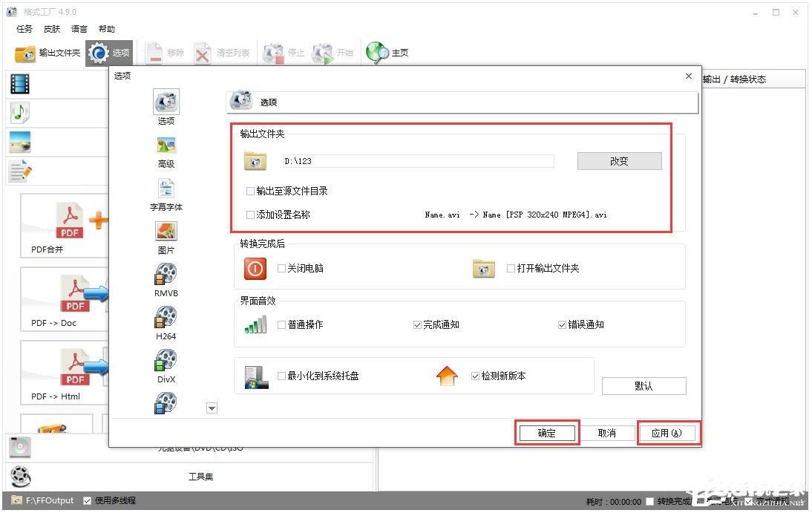Viewport: 812px width, 513px height.
Task: Click the 默认 button
Action: [x=644, y=386]
